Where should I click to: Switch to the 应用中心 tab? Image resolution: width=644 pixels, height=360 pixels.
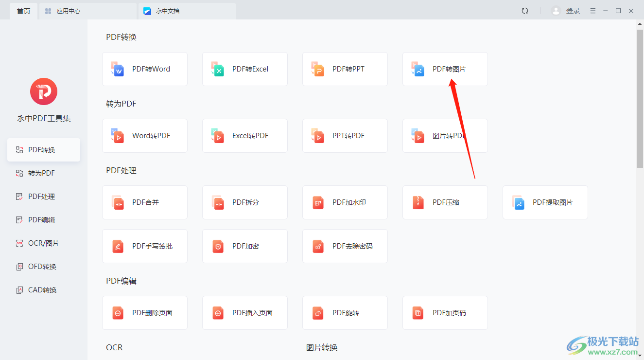(87, 11)
